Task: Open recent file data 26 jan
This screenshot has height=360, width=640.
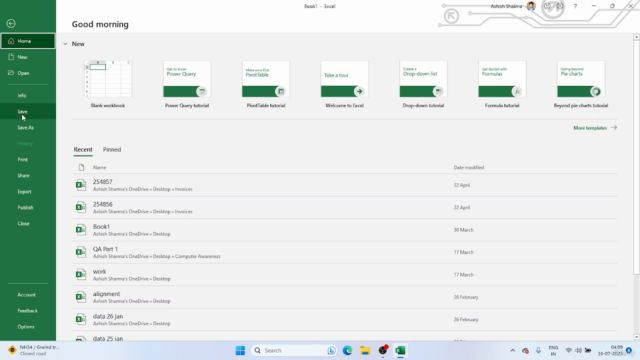Action: [x=344, y=320]
